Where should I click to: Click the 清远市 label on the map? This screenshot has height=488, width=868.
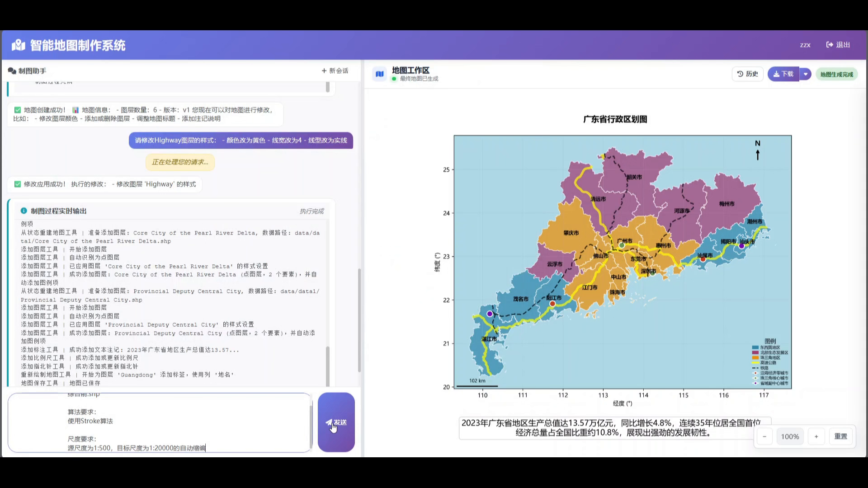[598, 199]
